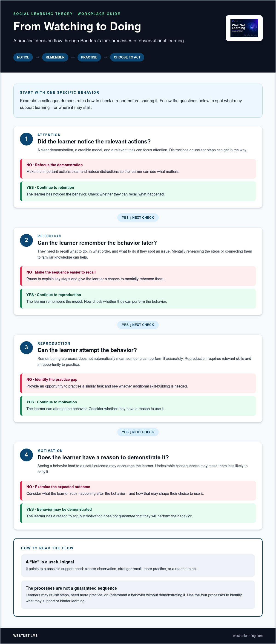Click the step 1 Attention number circle
The height and width of the screenshot is (644, 276).
pyautogui.click(x=26, y=139)
